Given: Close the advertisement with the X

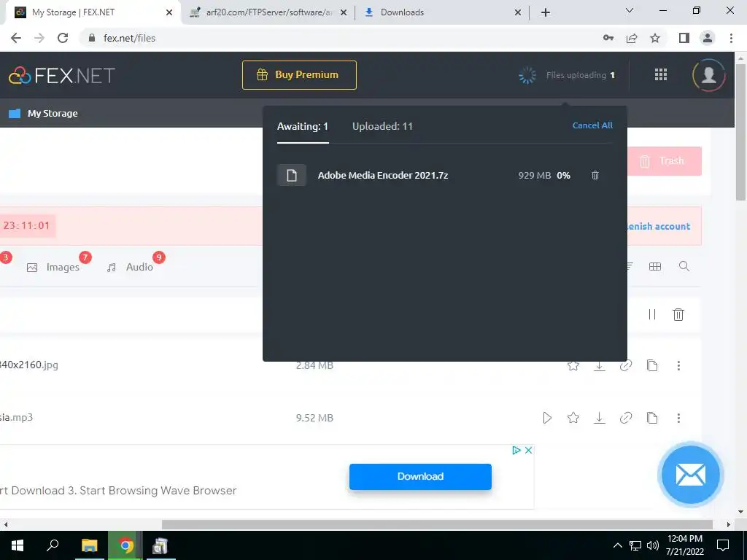Looking at the screenshot, I should click(528, 450).
